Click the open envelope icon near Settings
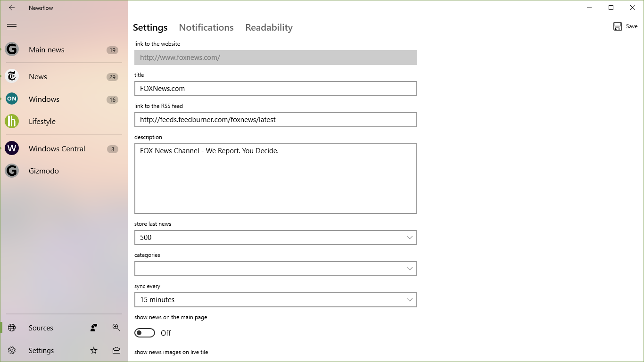The image size is (644, 362). point(116,350)
